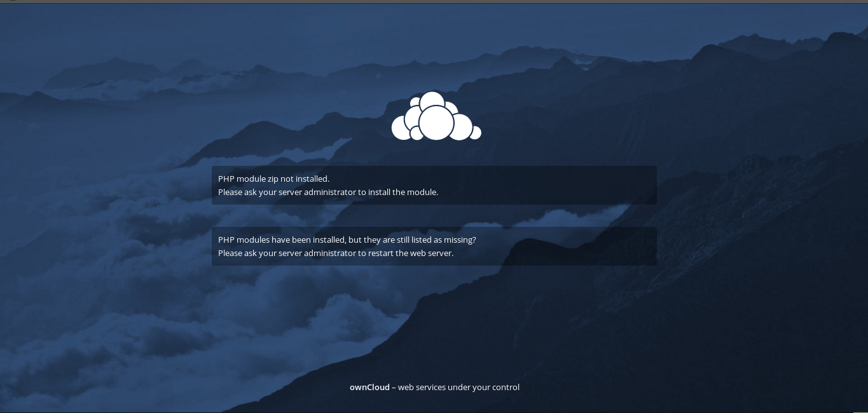
Task: Click the small dark icon at top-left corner
Action: point(11,2)
